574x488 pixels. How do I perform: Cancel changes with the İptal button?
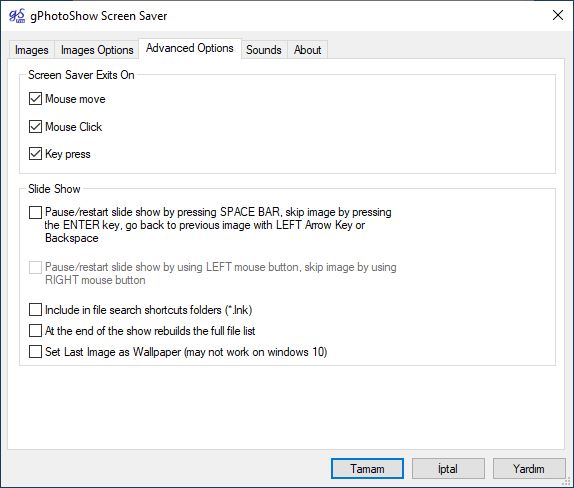click(448, 469)
